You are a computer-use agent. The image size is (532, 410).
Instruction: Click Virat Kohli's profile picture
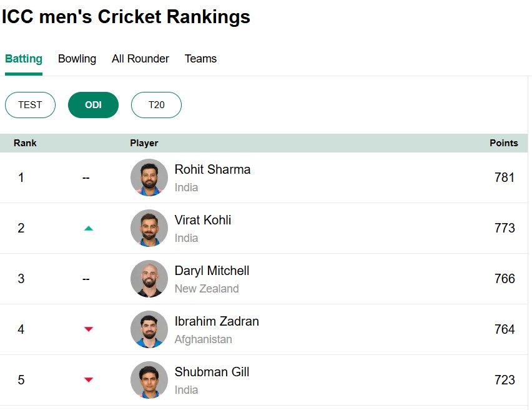point(149,228)
